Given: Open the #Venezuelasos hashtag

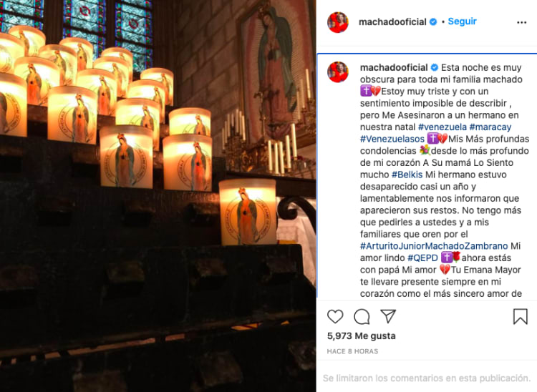Looking at the screenshot, I should pos(392,139).
